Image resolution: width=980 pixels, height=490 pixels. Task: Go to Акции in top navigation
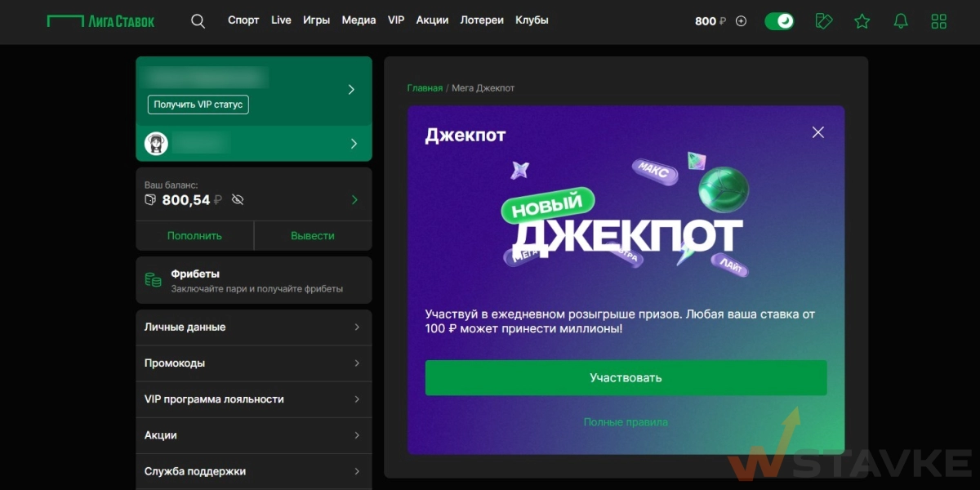[432, 20]
